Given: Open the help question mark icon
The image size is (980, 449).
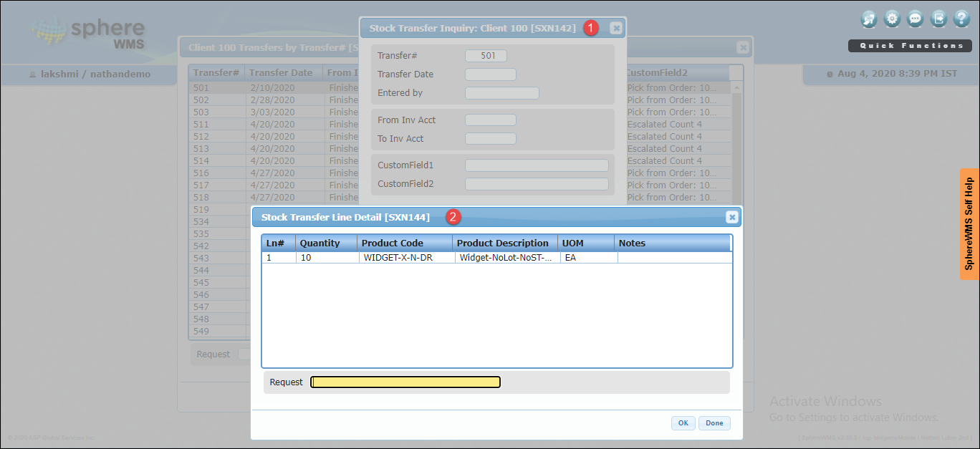Looking at the screenshot, I should click(x=961, y=19).
